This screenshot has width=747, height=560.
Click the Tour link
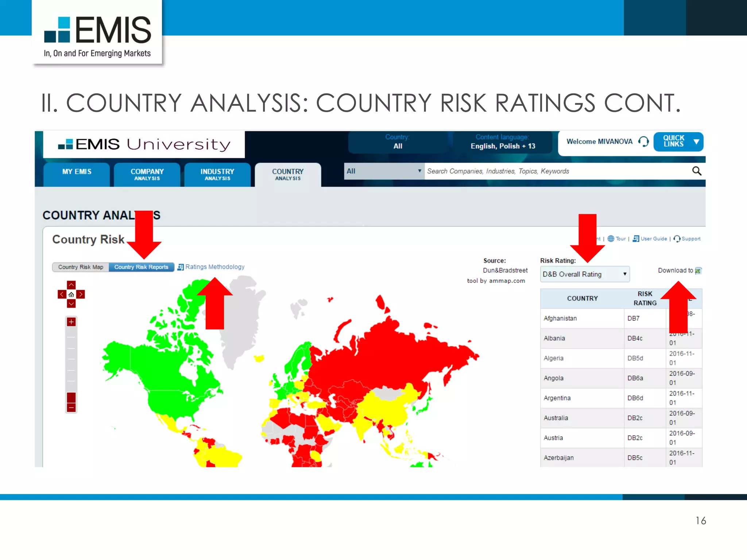620,239
